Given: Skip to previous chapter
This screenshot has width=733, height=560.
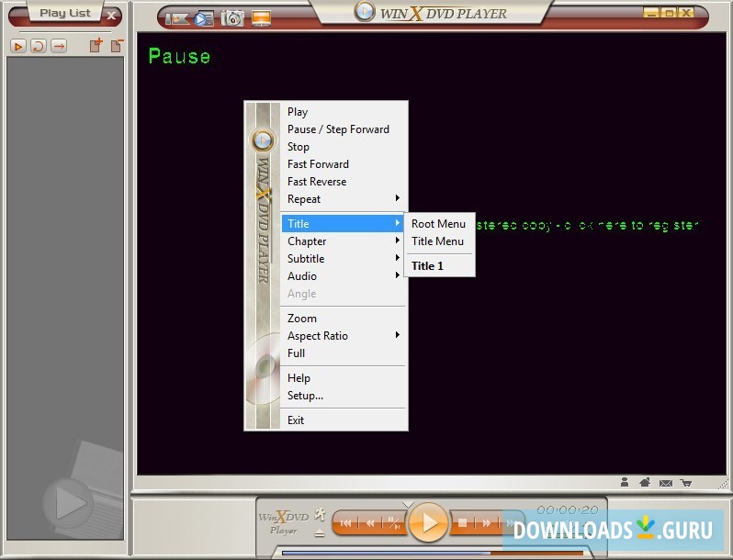Looking at the screenshot, I should 346,523.
